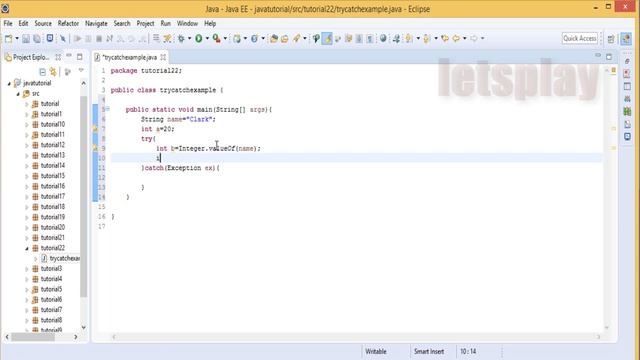Open the Refactor menu
The image size is (640, 360).
pos(68,23)
